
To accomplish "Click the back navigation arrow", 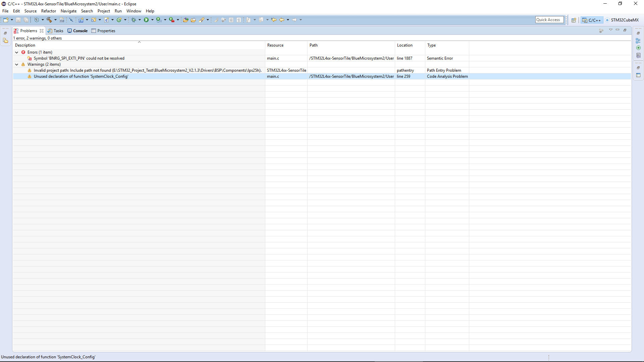I will pyautogui.click(x=282, y=20).
